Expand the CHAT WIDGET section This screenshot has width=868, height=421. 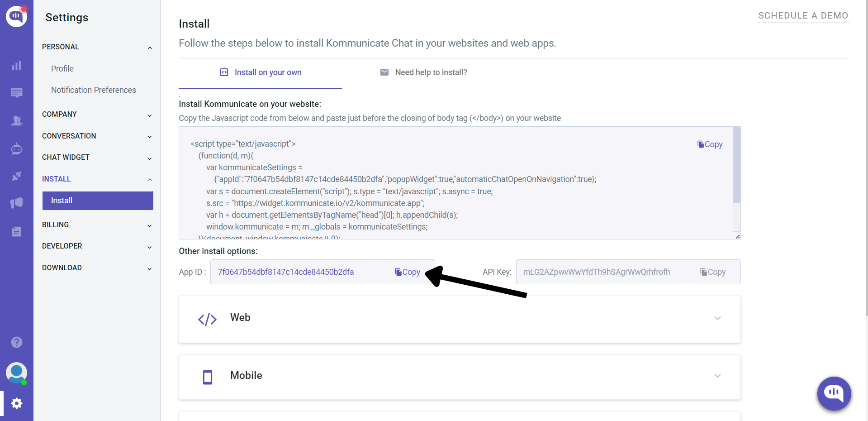(x=97, y=158)
